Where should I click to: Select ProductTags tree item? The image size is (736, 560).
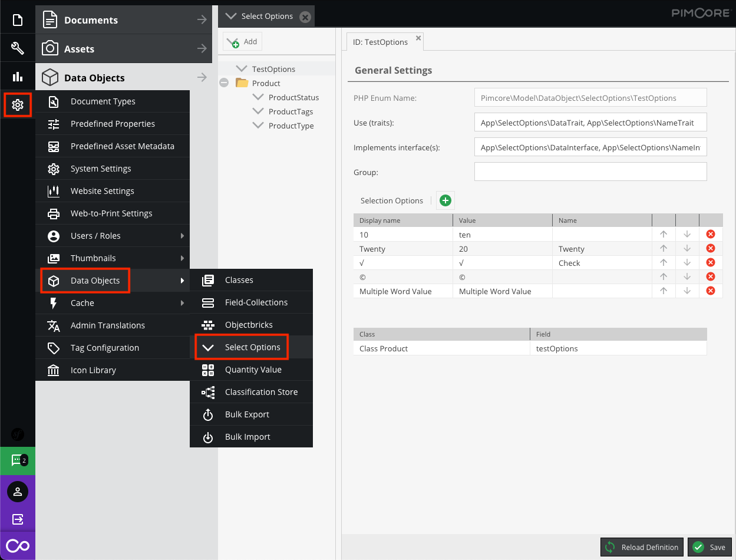(291, 111)
